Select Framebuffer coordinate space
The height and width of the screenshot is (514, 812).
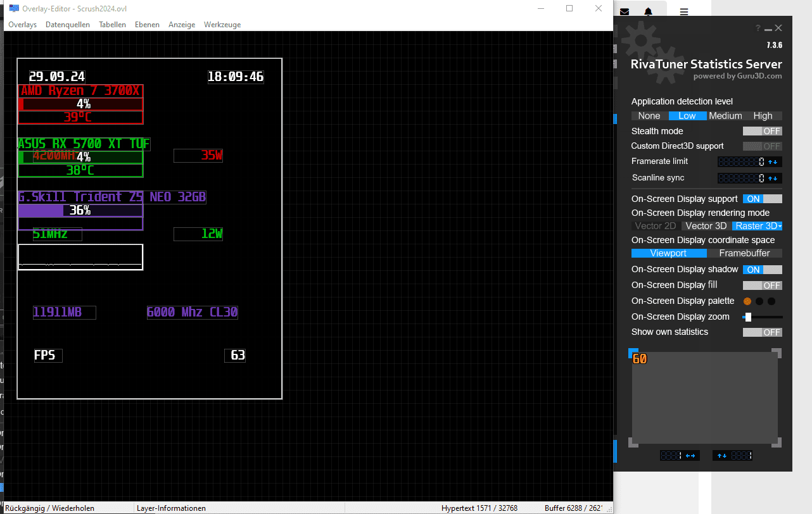coord(745,253)
